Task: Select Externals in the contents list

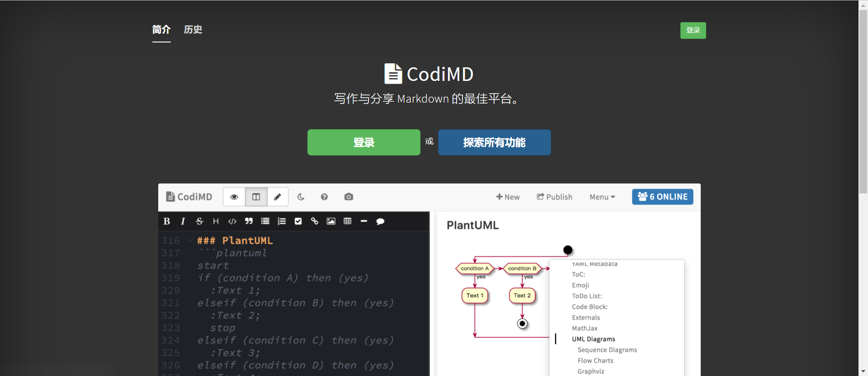Action: click(586, 318)
